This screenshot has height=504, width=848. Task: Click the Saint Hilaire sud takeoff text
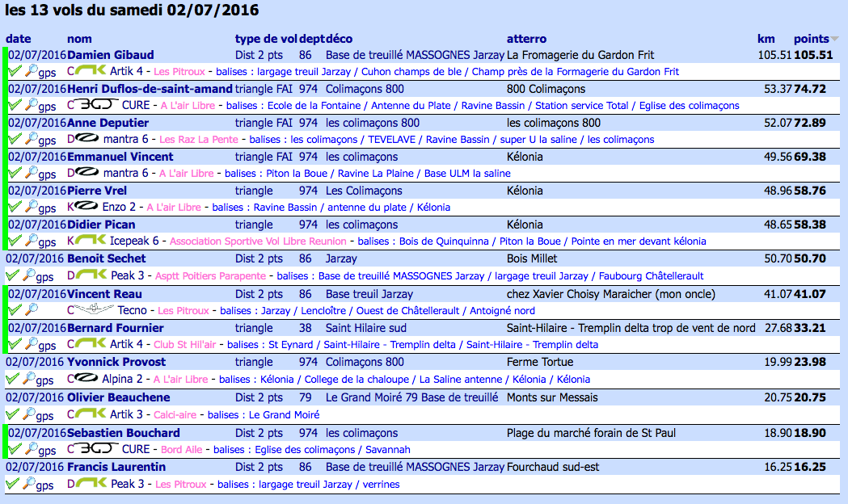click(366, 328)
